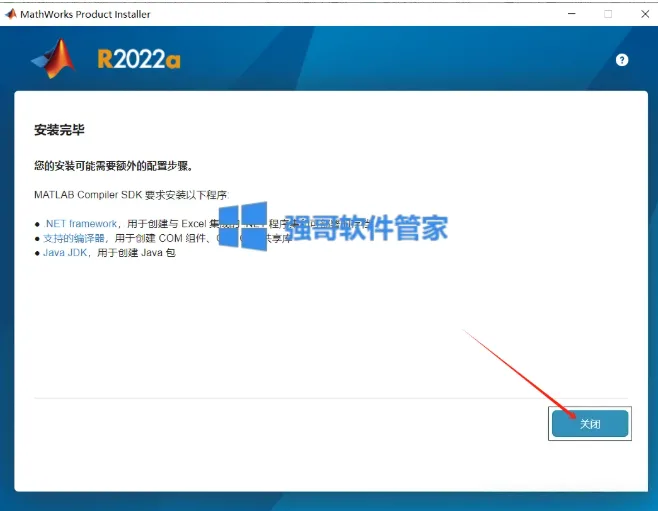Click the text 您的安装可能需要额外的配置步骤。
658x511 pixels.
(x=114, y=166)
